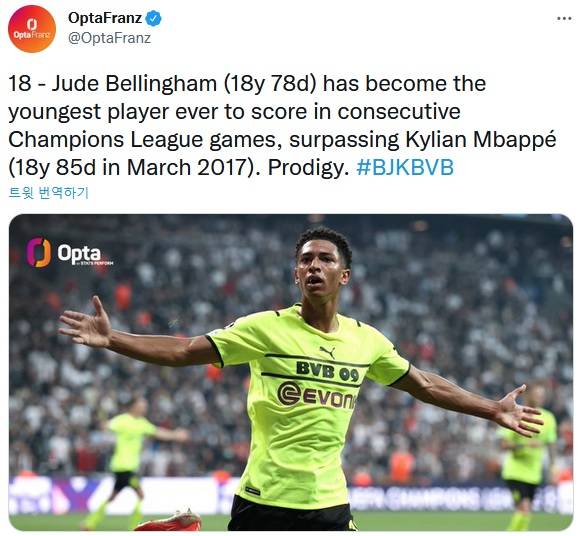Click the blue verified badge
Viewport: 578px width, 536px height.
(x=153, y=18)
